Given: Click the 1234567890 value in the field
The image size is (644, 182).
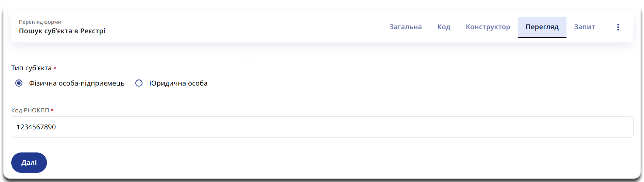Looking at the screenshot, I should pos(36,127).
